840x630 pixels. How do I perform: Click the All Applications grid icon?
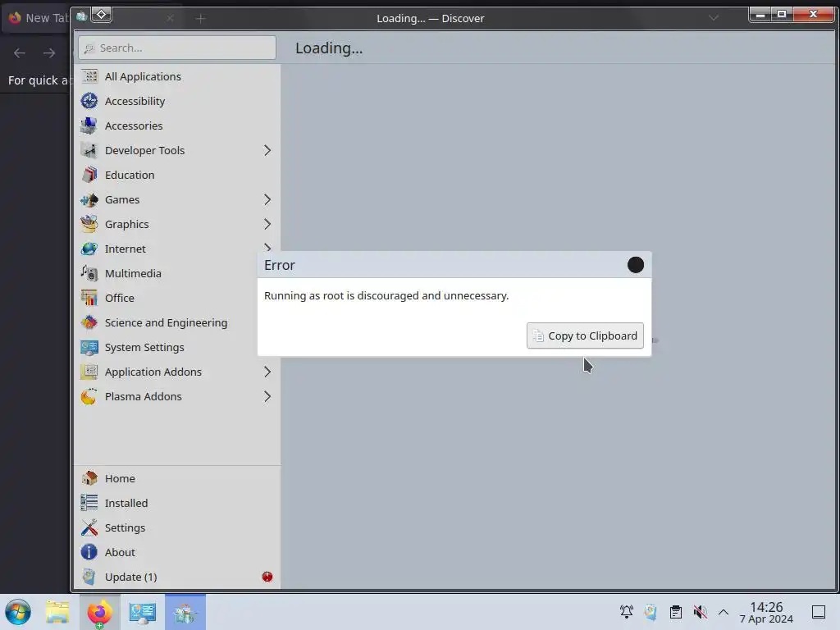[x=89, y=76]
